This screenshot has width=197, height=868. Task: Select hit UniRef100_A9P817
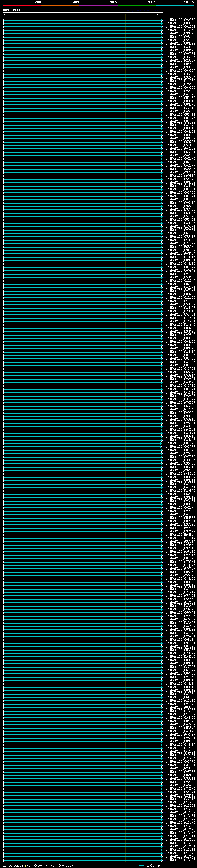(x=180, y=176)
